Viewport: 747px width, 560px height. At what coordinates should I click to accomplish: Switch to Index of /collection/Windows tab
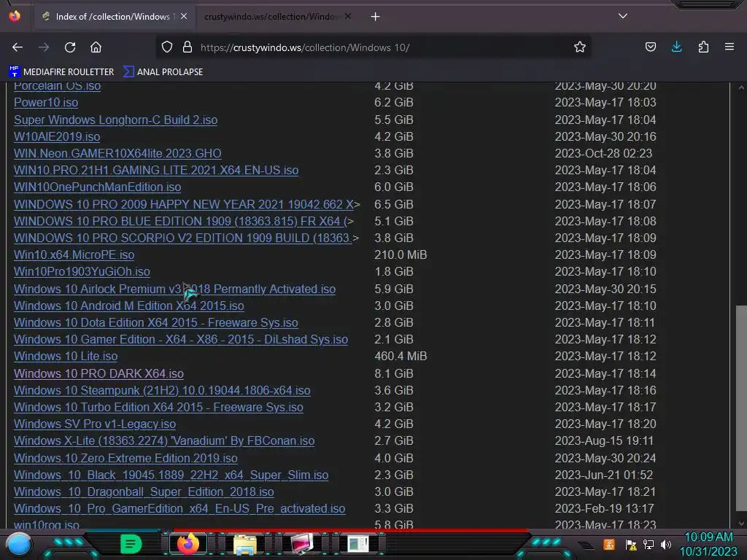point(115,17)
